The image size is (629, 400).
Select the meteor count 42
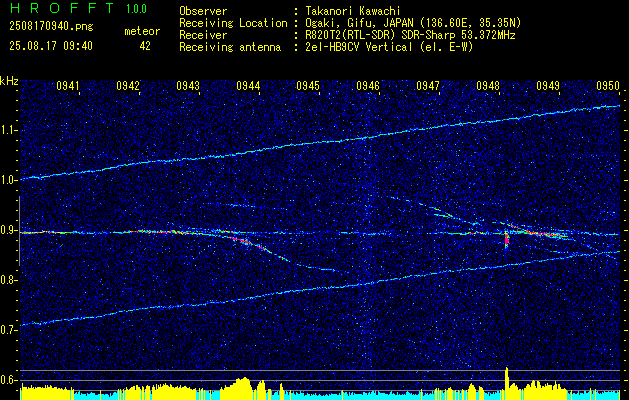click(x=145, y=46)
